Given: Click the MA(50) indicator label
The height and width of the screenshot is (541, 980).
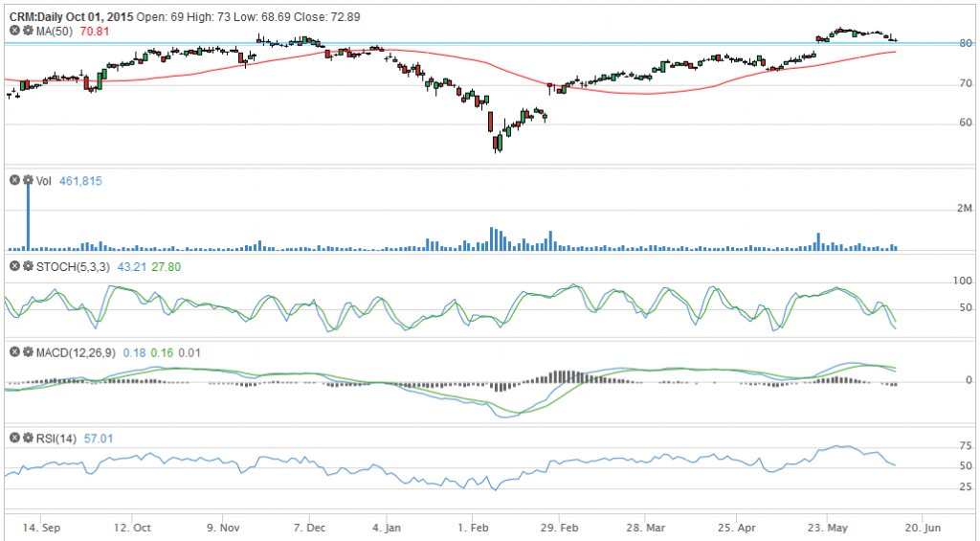Looking at the screenshot, I should tap(55, 31).
